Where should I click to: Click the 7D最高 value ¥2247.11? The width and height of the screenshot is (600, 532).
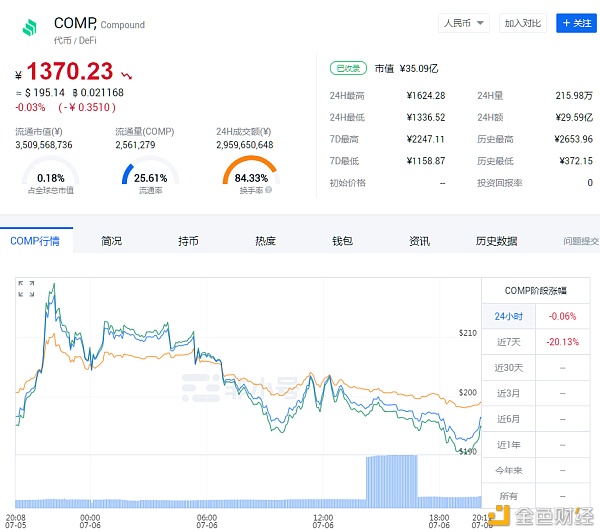coord(426,139)
